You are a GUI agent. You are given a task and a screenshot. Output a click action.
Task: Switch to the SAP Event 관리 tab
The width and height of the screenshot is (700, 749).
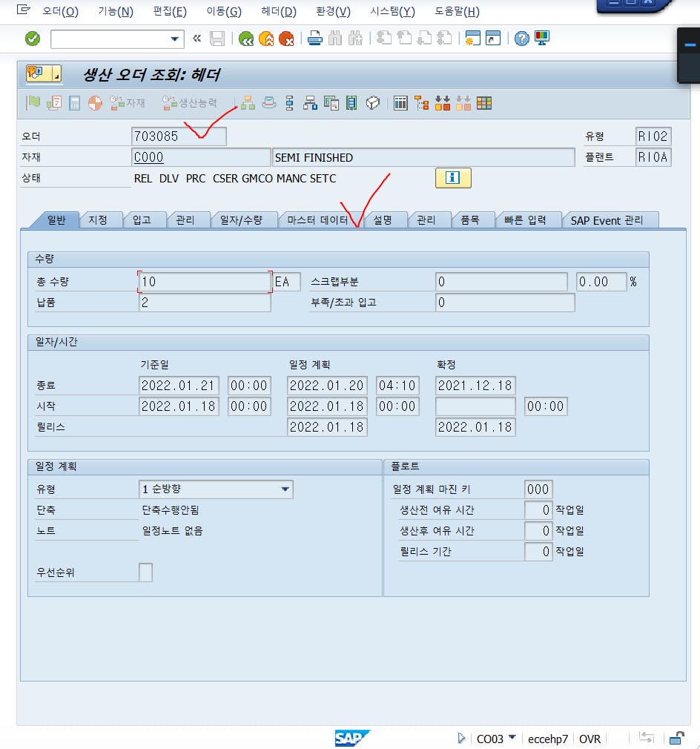tap(607, 220)
